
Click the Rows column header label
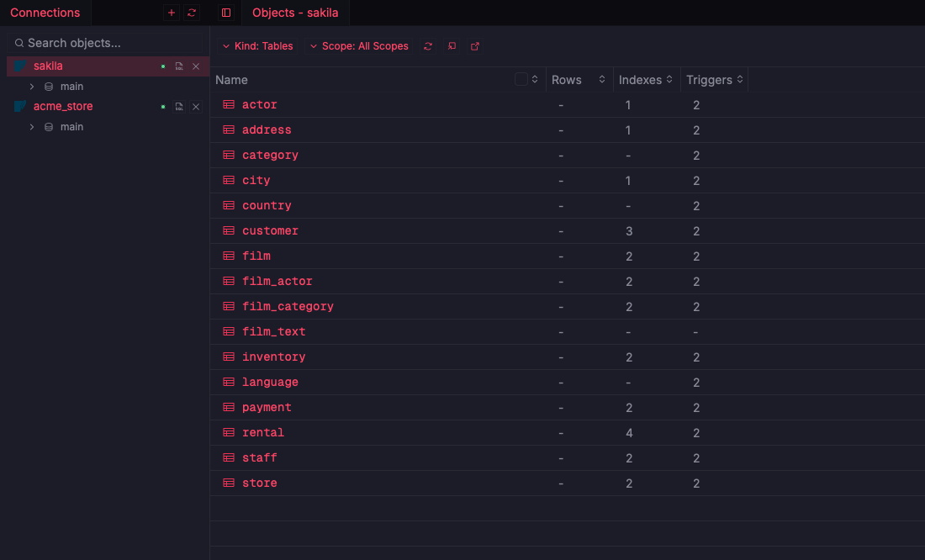click(x=566, y=80)
